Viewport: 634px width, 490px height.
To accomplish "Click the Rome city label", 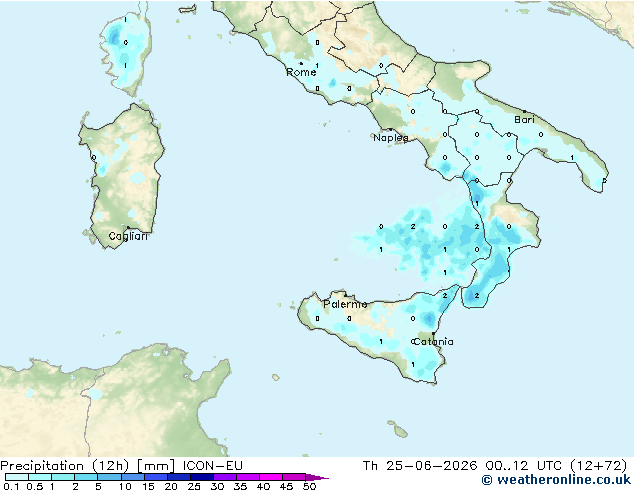I will [301, 72].
